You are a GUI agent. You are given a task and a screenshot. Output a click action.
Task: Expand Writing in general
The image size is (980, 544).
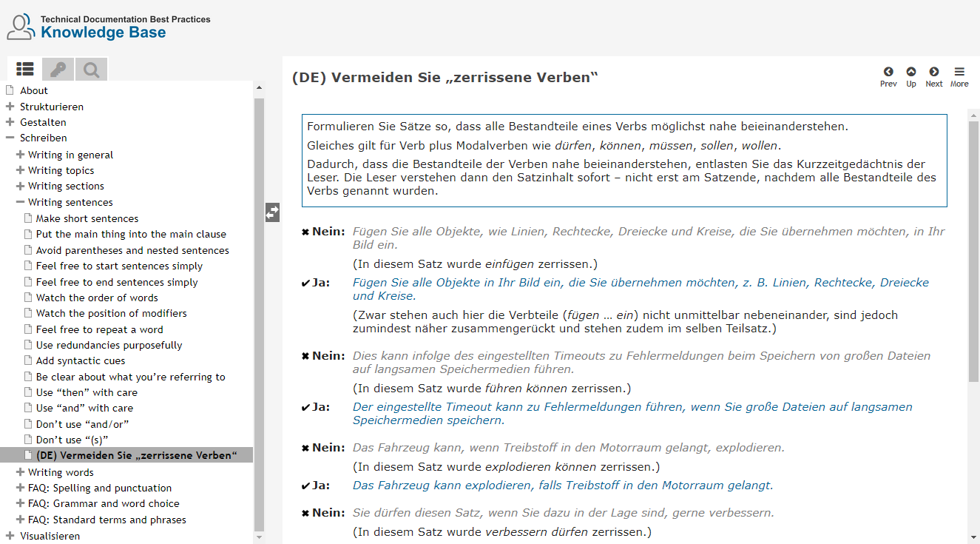click(x=21, y=155)
